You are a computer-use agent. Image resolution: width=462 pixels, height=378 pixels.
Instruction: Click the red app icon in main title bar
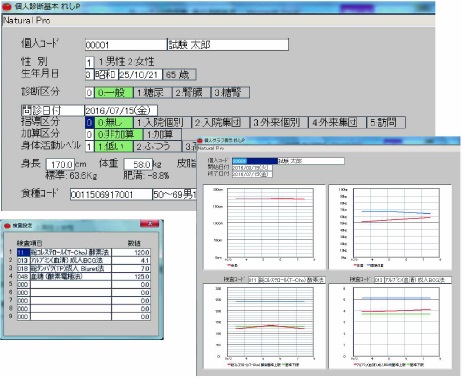click(7, 7)
